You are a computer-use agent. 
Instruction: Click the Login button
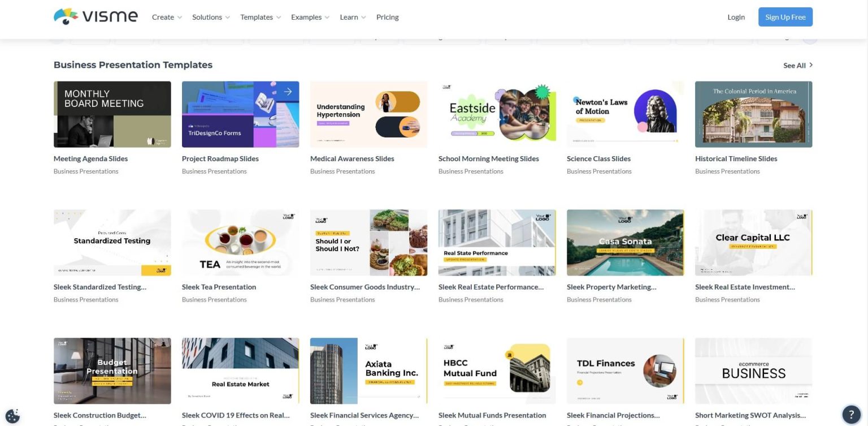[x=736, y=17]
